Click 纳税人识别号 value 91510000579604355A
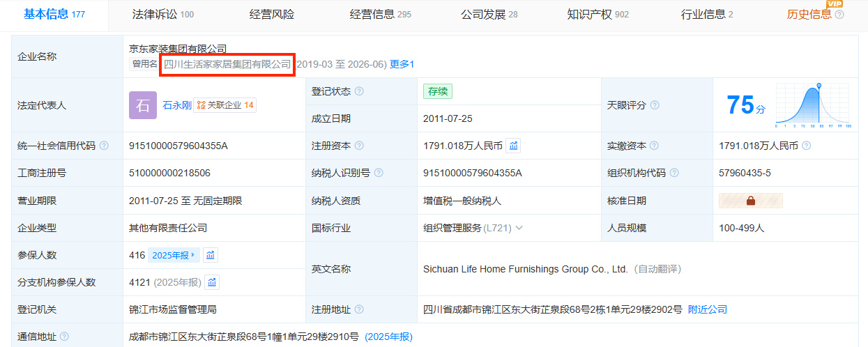The width and height of the screenshot is (868, 347). (x=473, y=173)
